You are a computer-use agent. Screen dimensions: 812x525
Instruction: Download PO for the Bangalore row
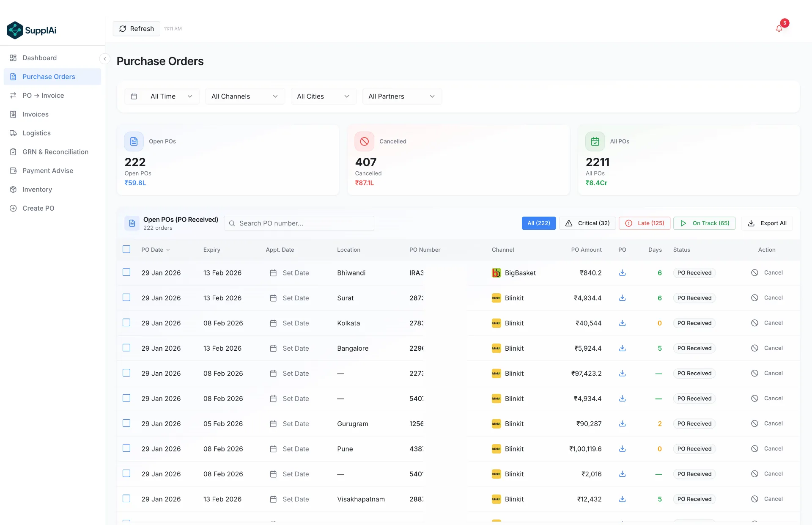coord(622,348)
